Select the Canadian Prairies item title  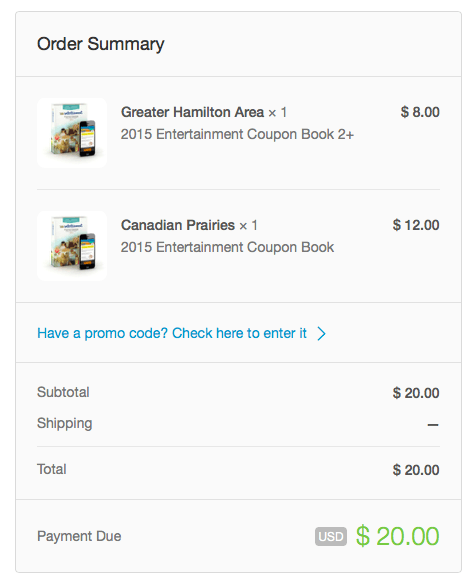click(178, 225)
